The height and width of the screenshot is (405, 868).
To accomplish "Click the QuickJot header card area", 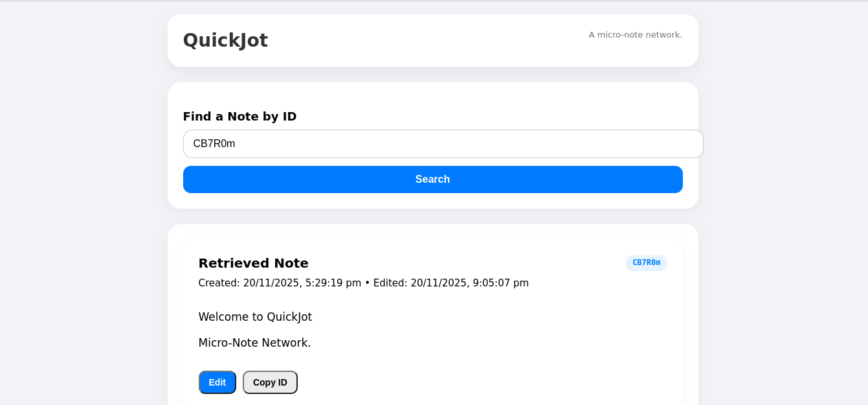I will 432,40.
